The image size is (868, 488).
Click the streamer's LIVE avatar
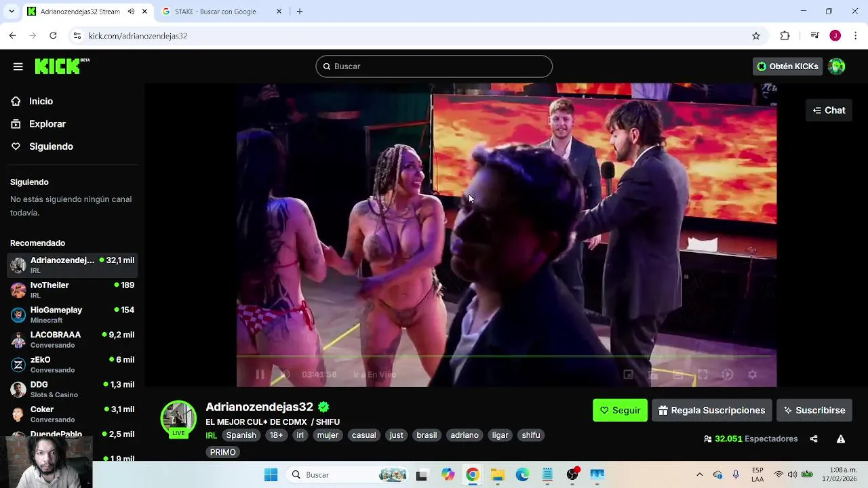click(178, 418)
